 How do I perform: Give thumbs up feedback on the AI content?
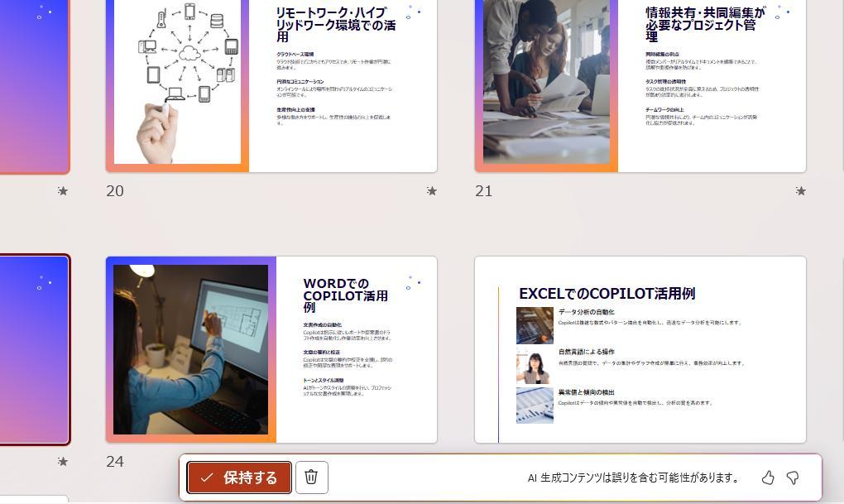tap(767, 478)
